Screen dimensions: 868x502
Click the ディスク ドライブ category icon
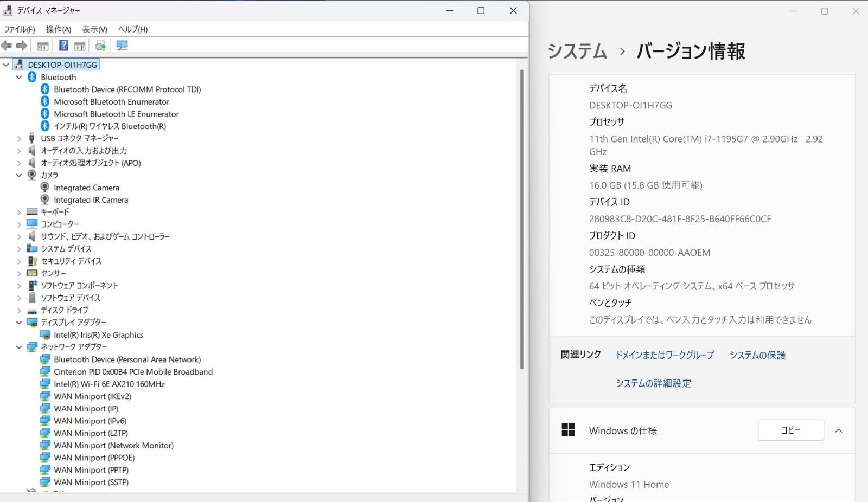coord(32,311)
